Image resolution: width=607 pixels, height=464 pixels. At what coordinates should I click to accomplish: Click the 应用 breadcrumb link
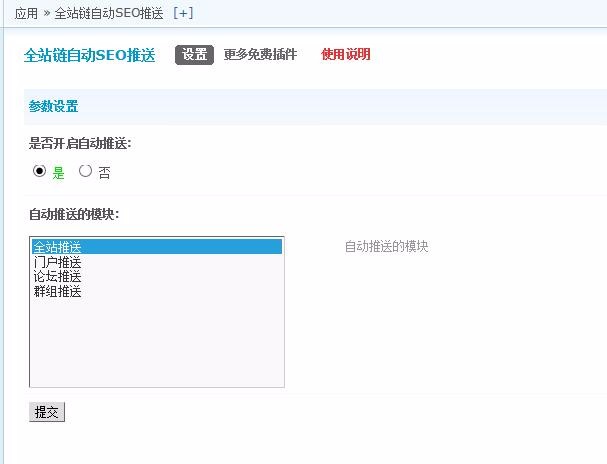[26, 14]
